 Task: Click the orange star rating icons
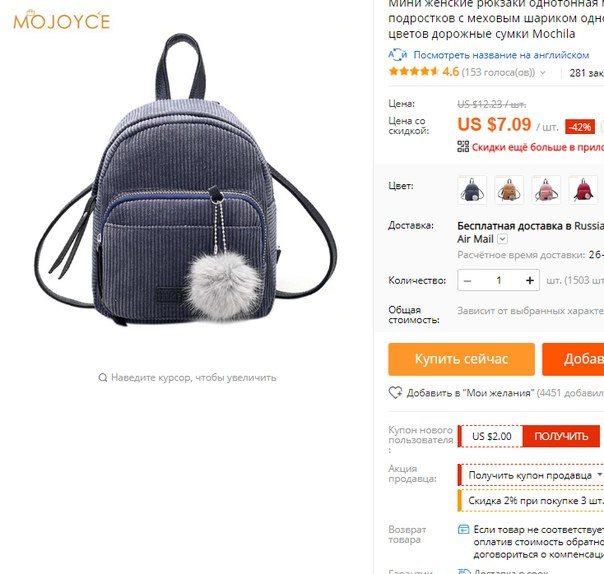point(414,72)
